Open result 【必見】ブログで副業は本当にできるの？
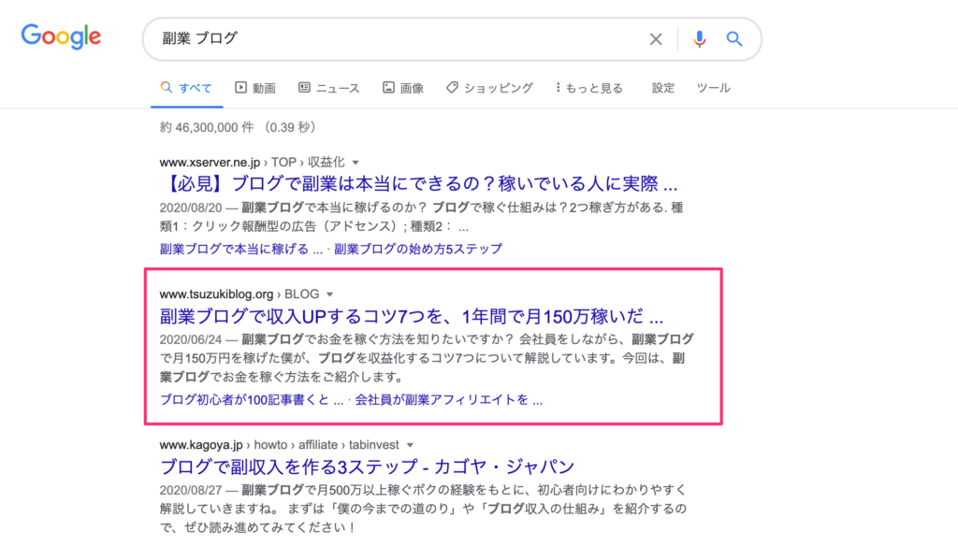The height and width of the screenshot is (560, 958). point(419,184)
